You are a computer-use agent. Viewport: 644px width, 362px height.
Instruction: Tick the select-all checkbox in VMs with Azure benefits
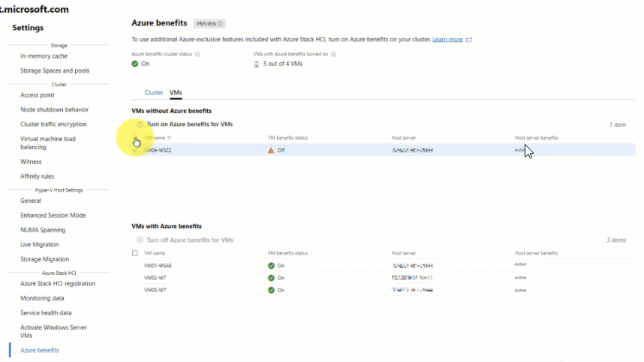pyautogui.click(x=134, y=254)
